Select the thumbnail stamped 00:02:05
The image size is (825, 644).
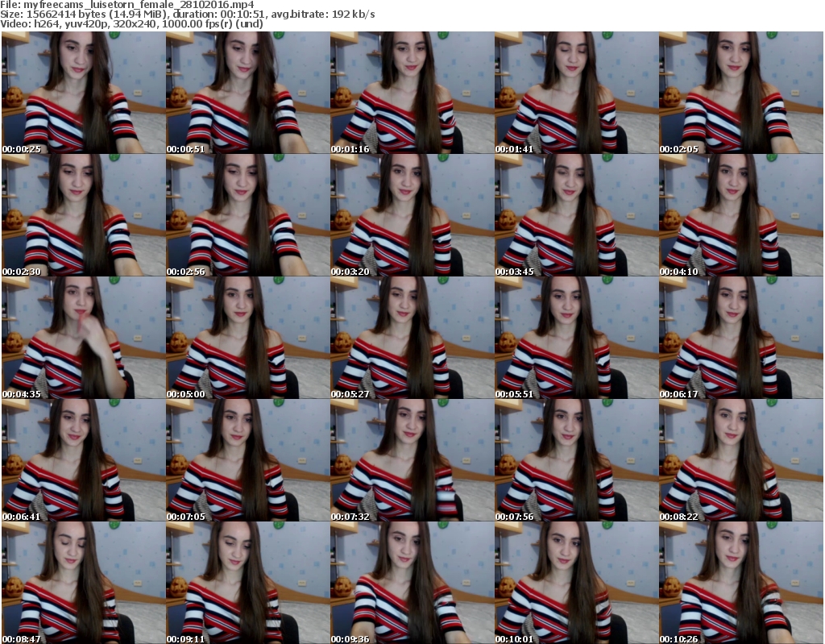tap(741, 93)
